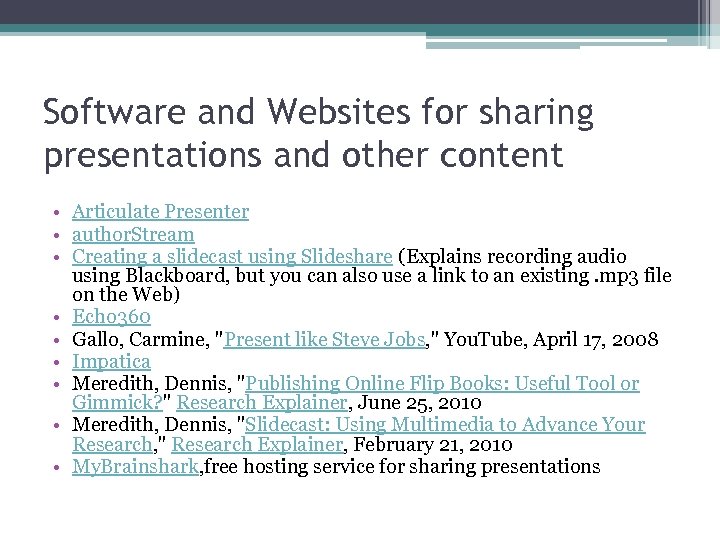The width and height of the screenshot is (720, 540).
Task: Click the text 'Gallo, Carmine,'
Action: pyautogui.click(x=141, y=339)
